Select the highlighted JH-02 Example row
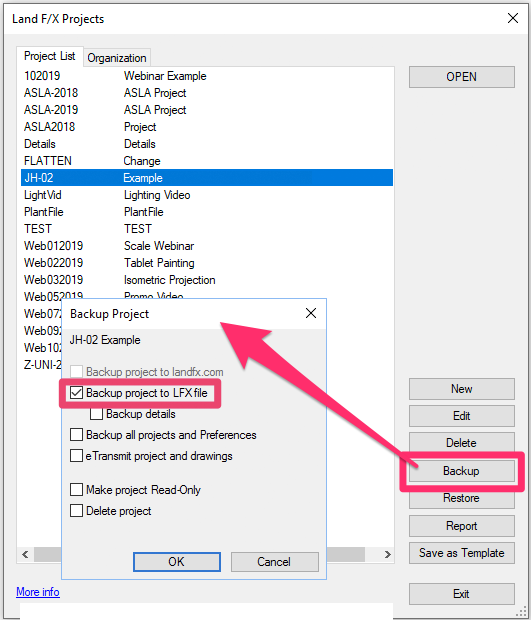The height and width of the screenshot is (620, 531). 207,178
